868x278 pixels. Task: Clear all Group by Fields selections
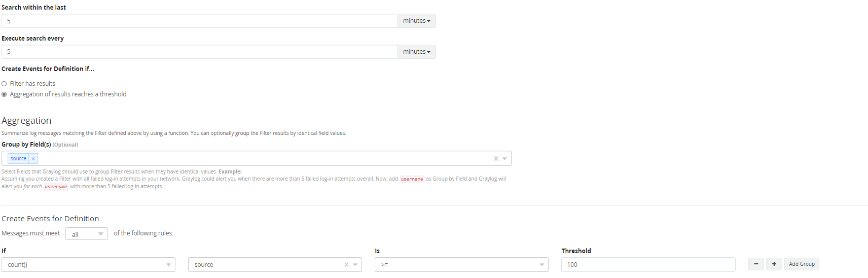tap(496, 159)
